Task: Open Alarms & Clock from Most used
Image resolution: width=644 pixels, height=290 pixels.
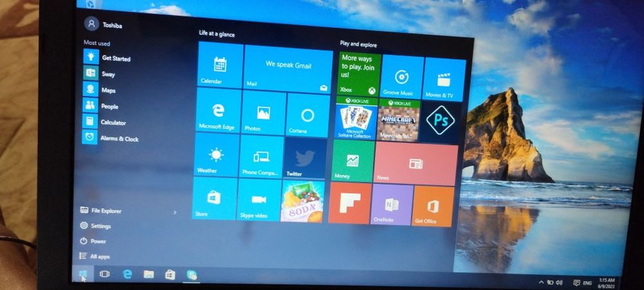Action: pyautogui.click(x=111, y=138)
